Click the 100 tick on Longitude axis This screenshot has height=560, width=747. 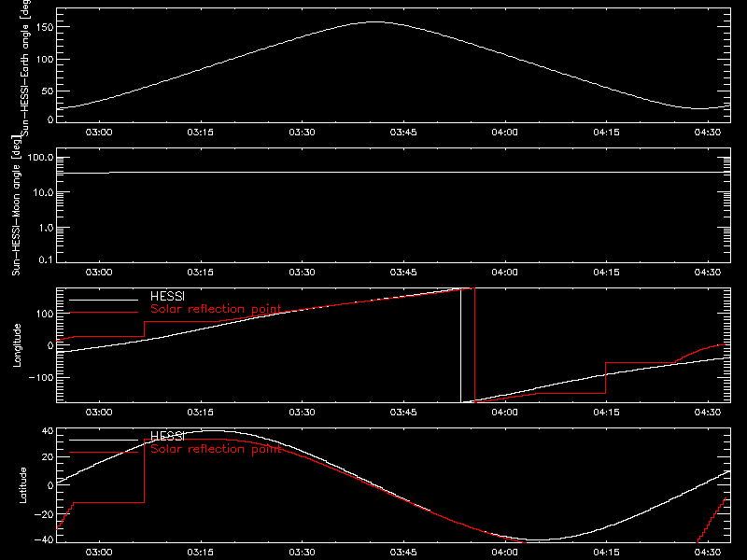(45, 314)
